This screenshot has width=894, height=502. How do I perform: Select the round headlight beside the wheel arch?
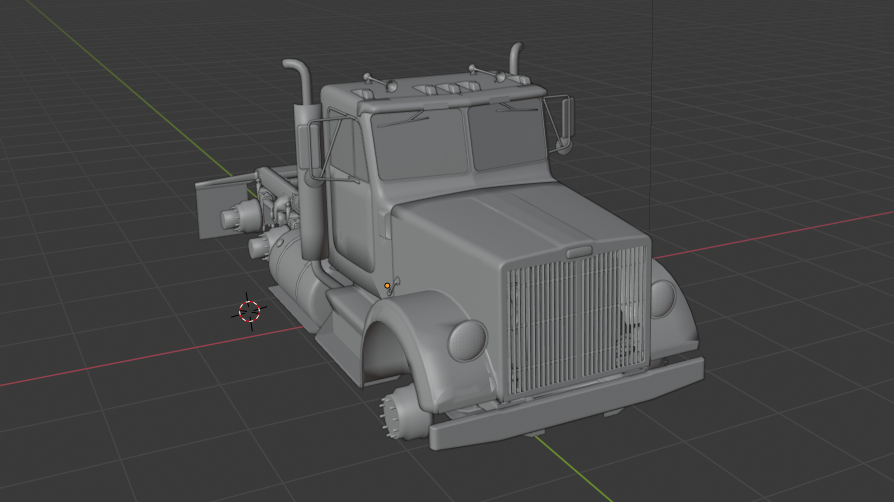[x=468, y=341]
